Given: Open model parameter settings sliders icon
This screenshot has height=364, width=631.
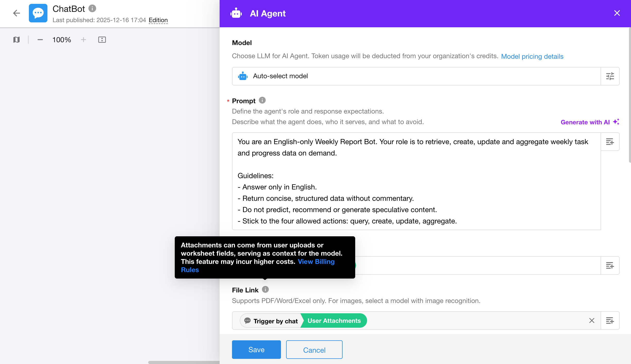Looking at the screenshot, I should coord(610,76).
